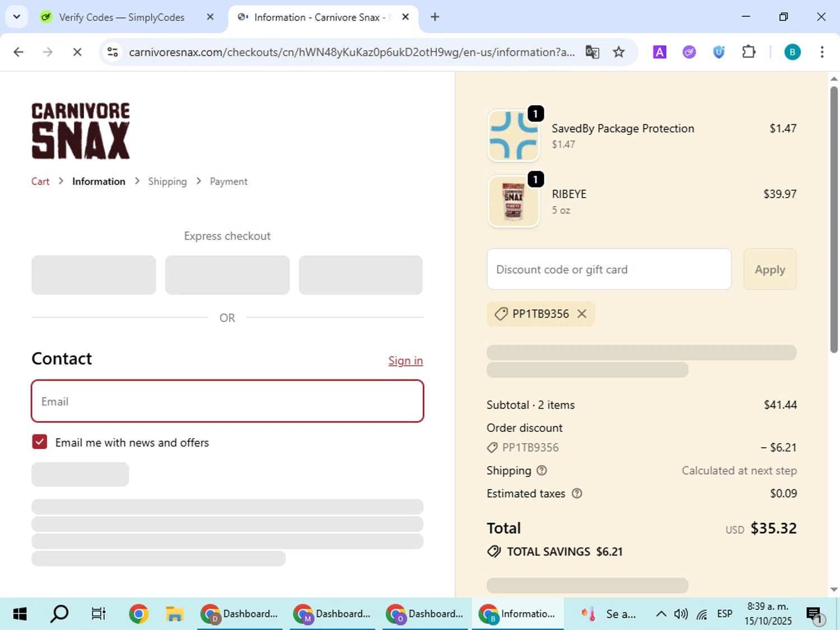This screenshot has height=630, width=840.
Task: Click the browser back arrow
Action: 18,52
